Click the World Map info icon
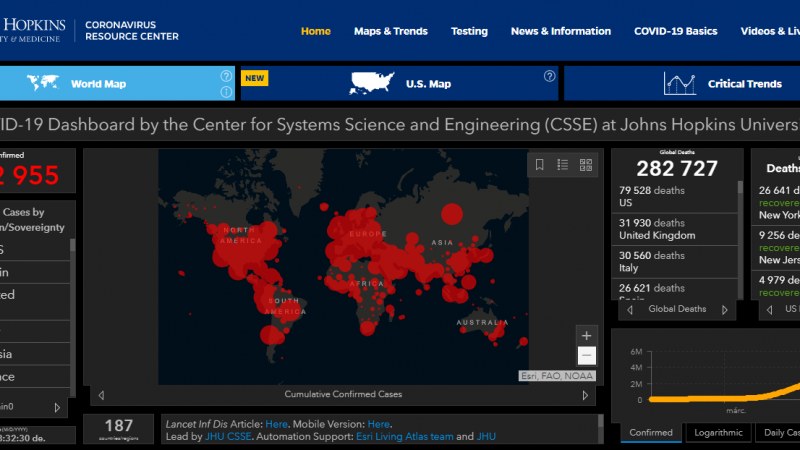800x450 pixels. (226, 92)
